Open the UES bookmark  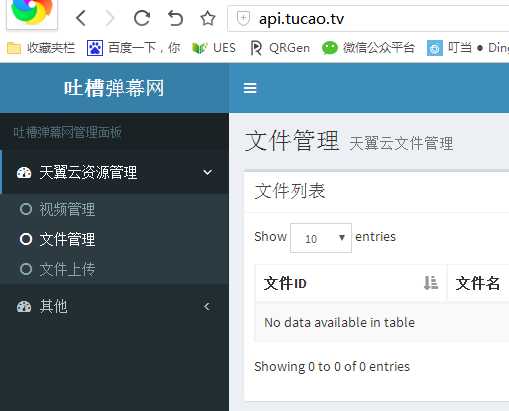214,48
